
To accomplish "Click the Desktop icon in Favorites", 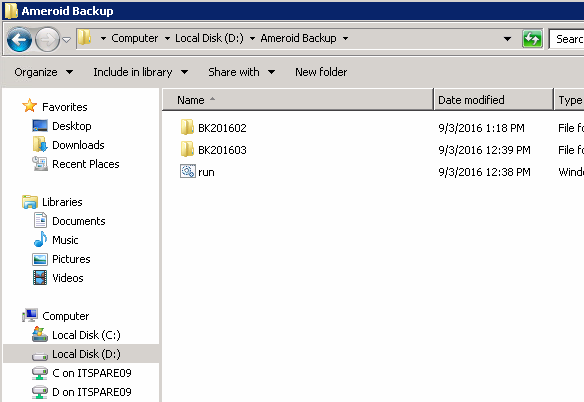I will (40, 126).
